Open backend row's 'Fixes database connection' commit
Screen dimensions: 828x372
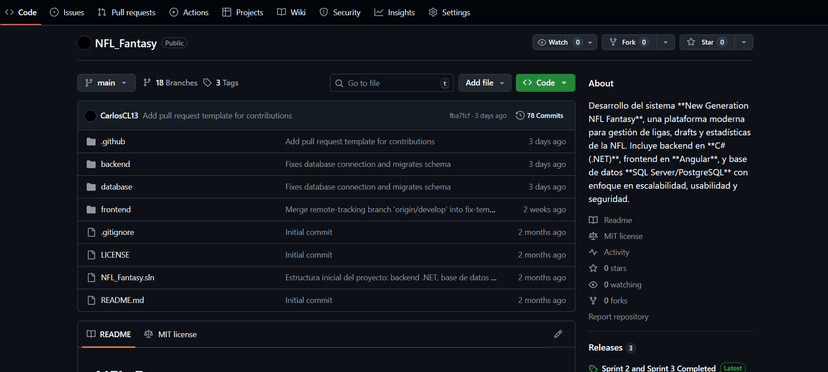pyautogui.click(x=368, y=164)
